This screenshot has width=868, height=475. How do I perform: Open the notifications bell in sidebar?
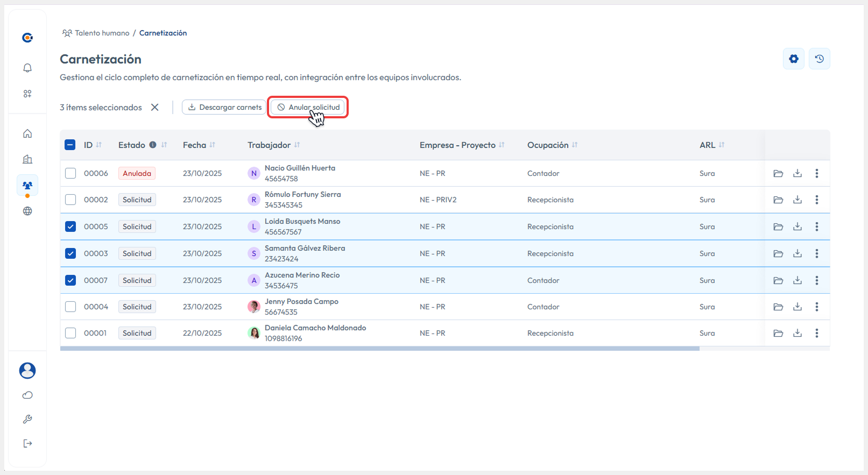pos(27,68)
